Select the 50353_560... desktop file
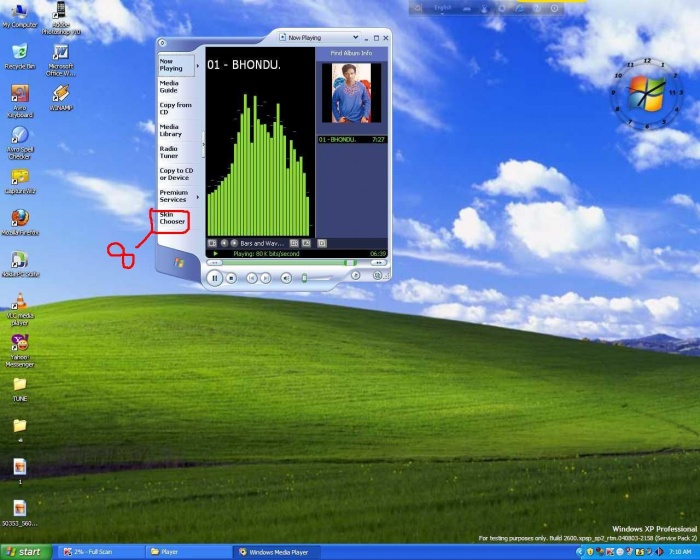The width and height of the screenshot is (700, 560). click(20, 513)
